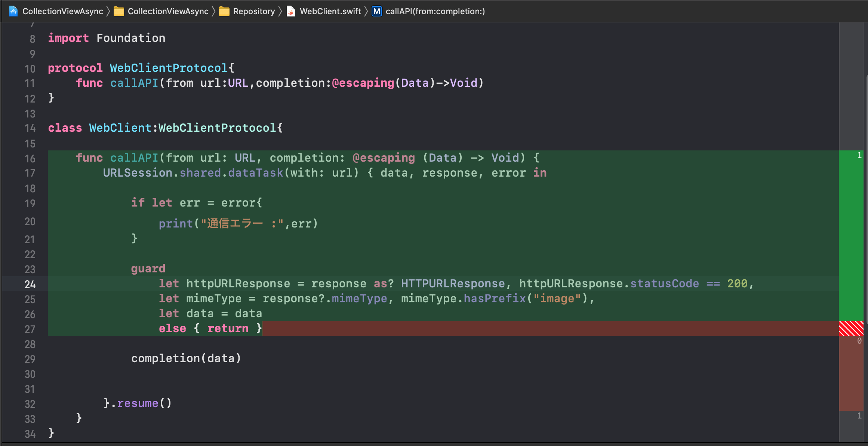Viewport: 868px width, 446px height.
Task: Open the callAPI(from:completion:) jump bar menu
Action: point(435,11)
